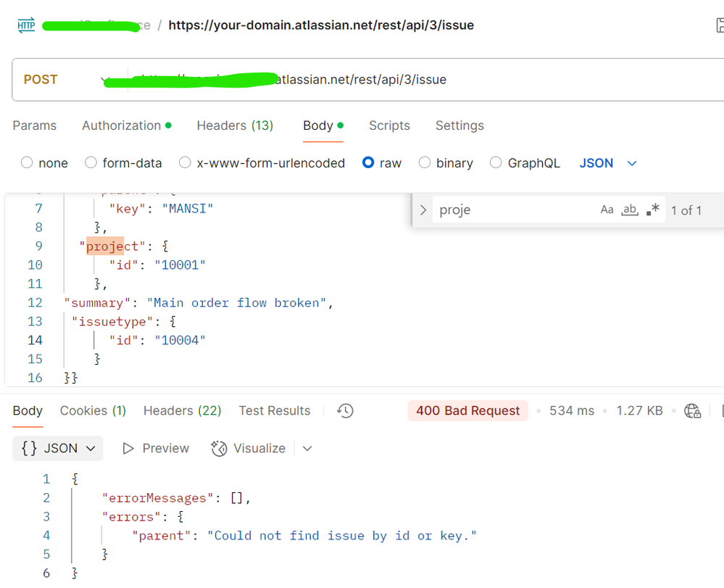Select the response Body tab

tap(28, 410)
